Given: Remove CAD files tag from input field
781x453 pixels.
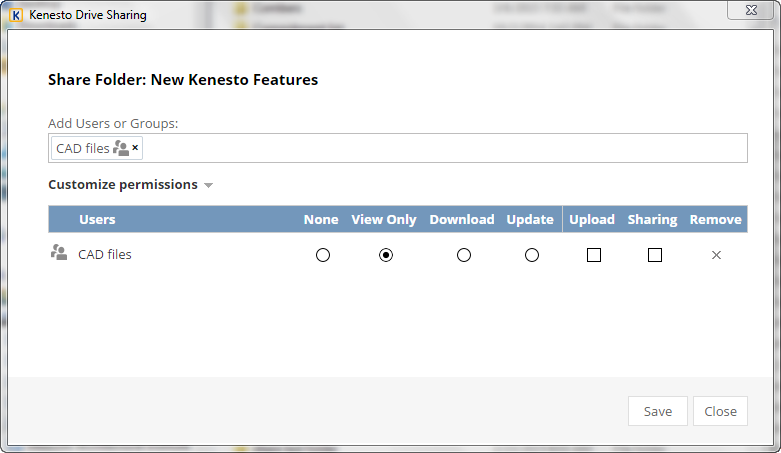Looking at the screenshot, I should (x=135, y=148).
